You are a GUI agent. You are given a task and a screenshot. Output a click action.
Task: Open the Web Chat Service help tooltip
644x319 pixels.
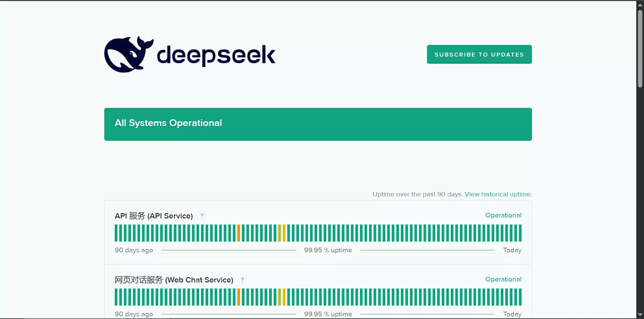pyautogui.click(x=242, y=279)
